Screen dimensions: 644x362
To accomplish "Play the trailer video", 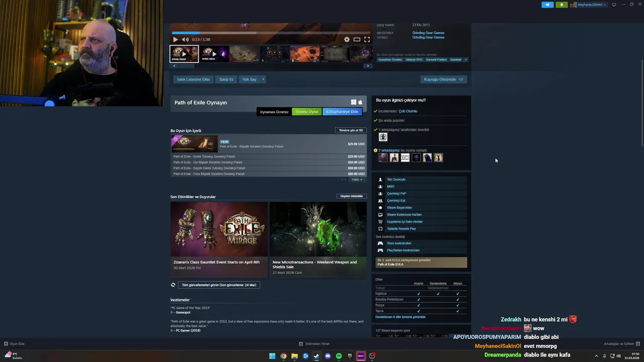I will pos(175,39).
